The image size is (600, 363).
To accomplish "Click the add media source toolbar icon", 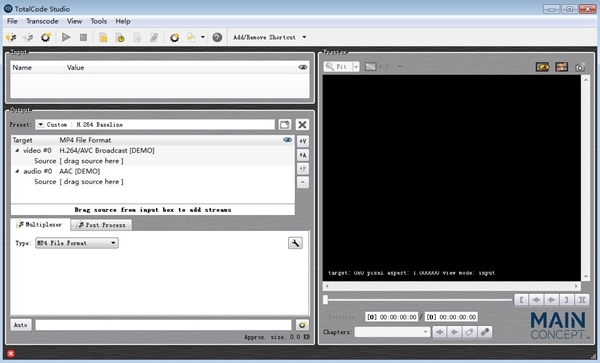I will 11,37.
